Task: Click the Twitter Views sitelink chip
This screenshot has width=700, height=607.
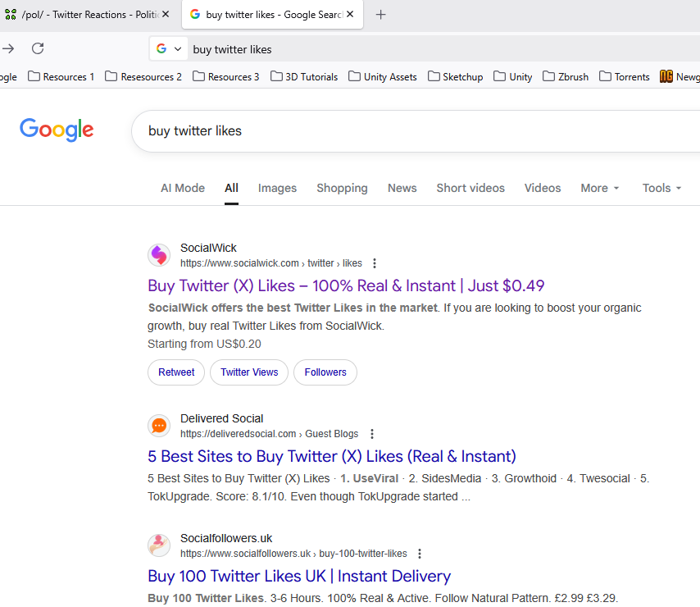Action: 249,372
